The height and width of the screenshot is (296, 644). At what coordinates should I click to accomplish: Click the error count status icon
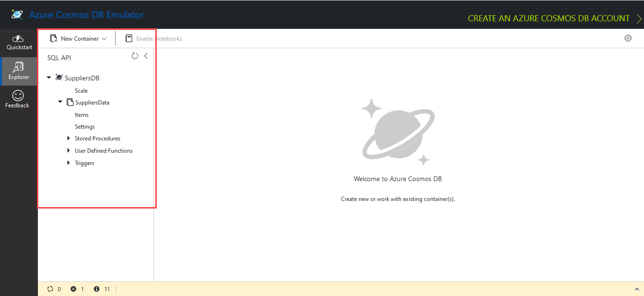[x=73, y=289]
